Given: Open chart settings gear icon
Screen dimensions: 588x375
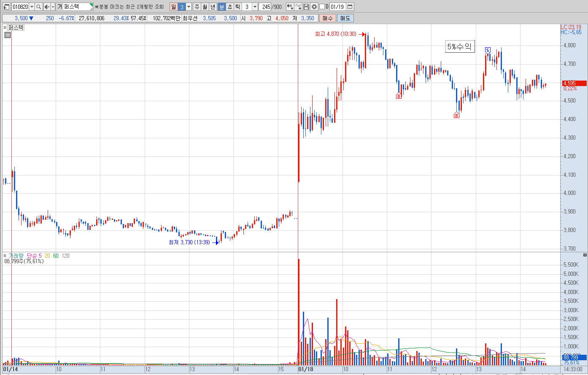Looking at the screenshot, I should [314, 7].
